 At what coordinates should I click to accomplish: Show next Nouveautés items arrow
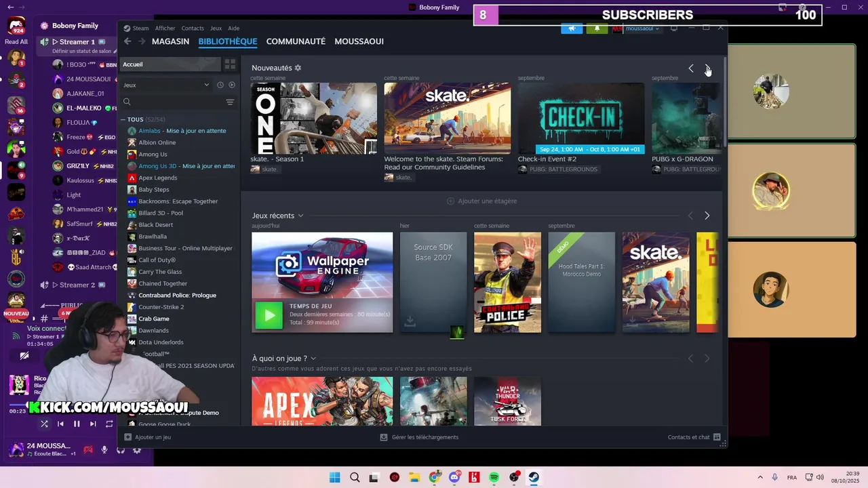pyautogui.click(x=707, y=68)
